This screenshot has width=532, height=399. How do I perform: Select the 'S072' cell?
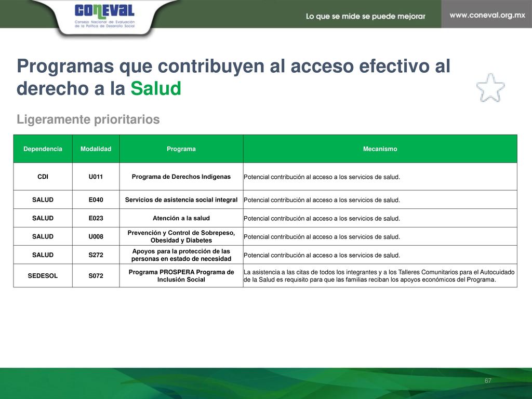pos(96,276)
